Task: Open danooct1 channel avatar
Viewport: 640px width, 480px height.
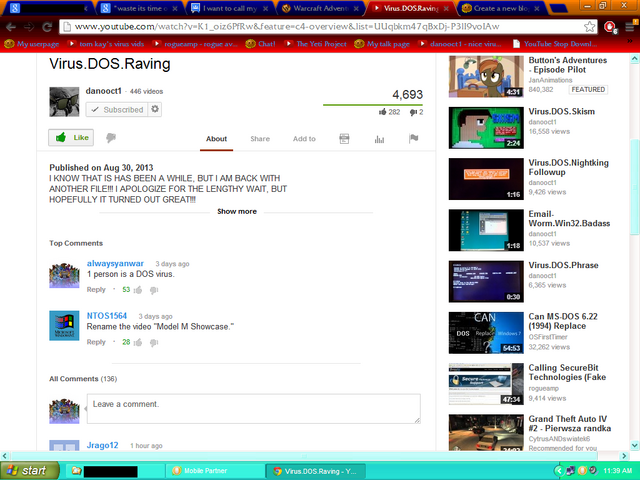Action: (64, 102)
